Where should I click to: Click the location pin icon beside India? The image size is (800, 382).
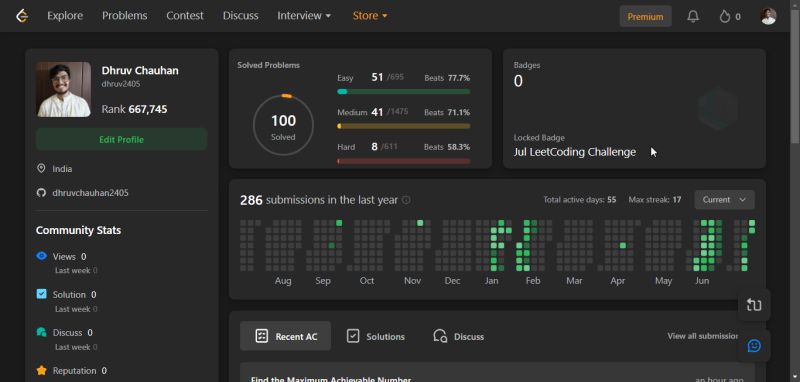[41, 168]
